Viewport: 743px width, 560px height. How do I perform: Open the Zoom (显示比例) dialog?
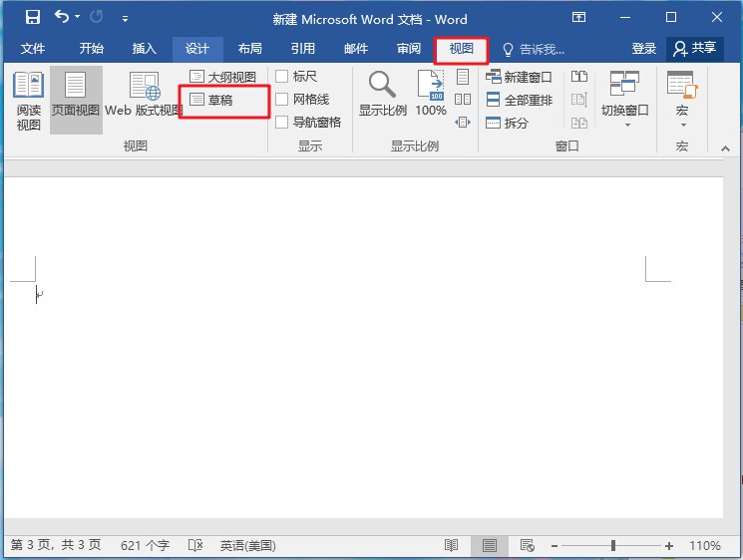pos(382,97)
